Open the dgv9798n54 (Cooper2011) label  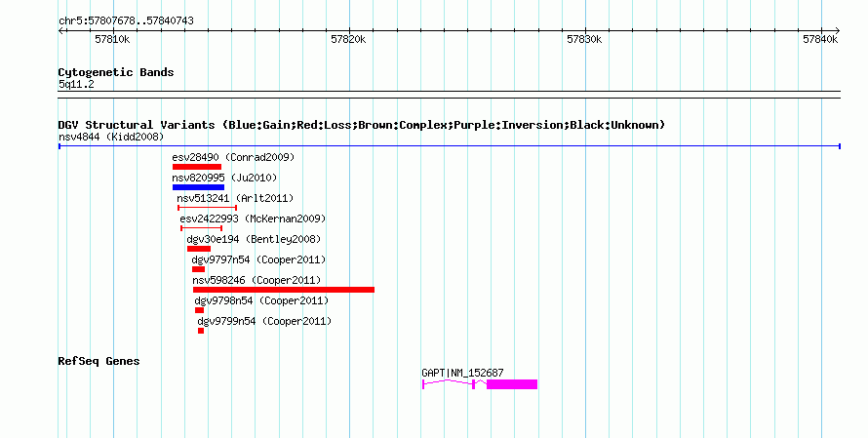click(261, 300)
